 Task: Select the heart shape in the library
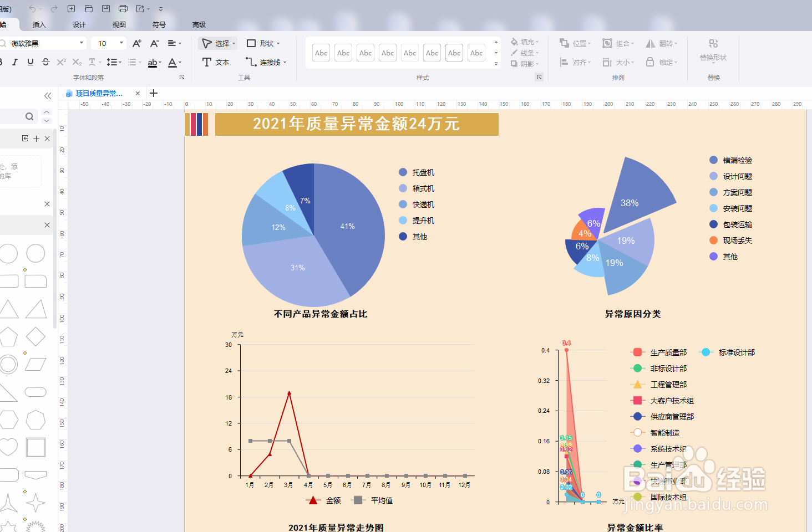tap(9, 447)
